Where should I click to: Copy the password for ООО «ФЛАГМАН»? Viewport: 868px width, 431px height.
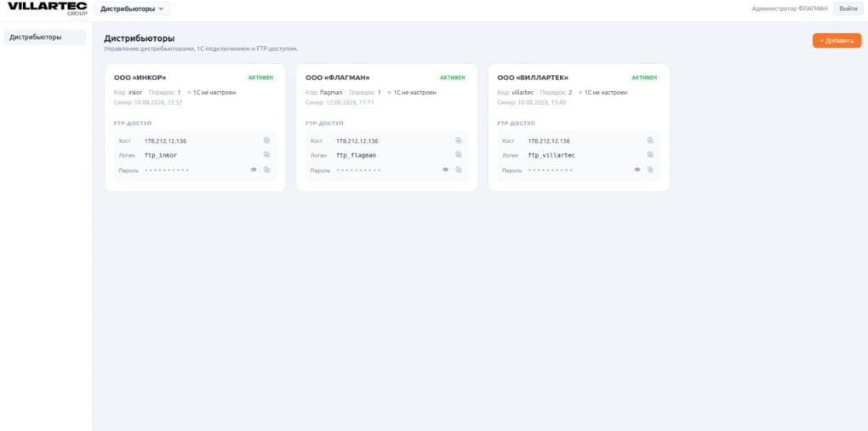[x=459, y=170]
